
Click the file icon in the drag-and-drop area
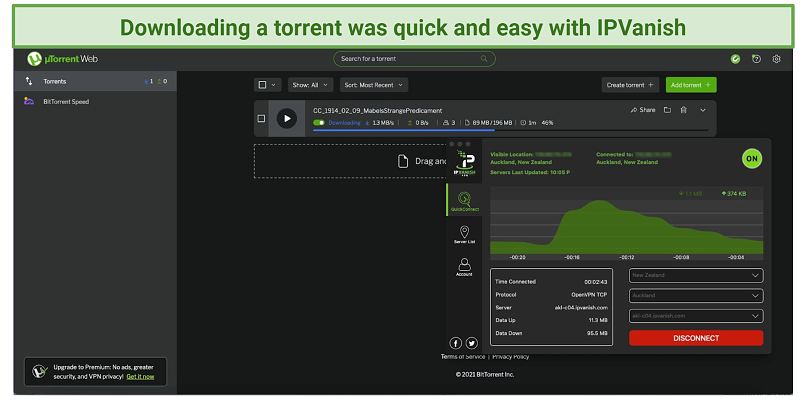pyautogui.click(x=404, y=161)
